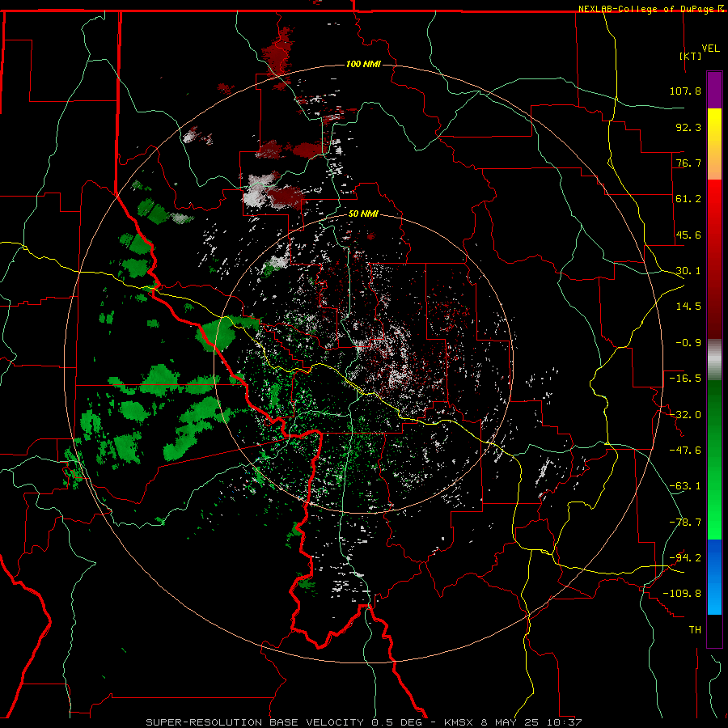Click the VEL legend title
Image resolution: width=728 pixels, height=728 pixels.
coord(711,49)
